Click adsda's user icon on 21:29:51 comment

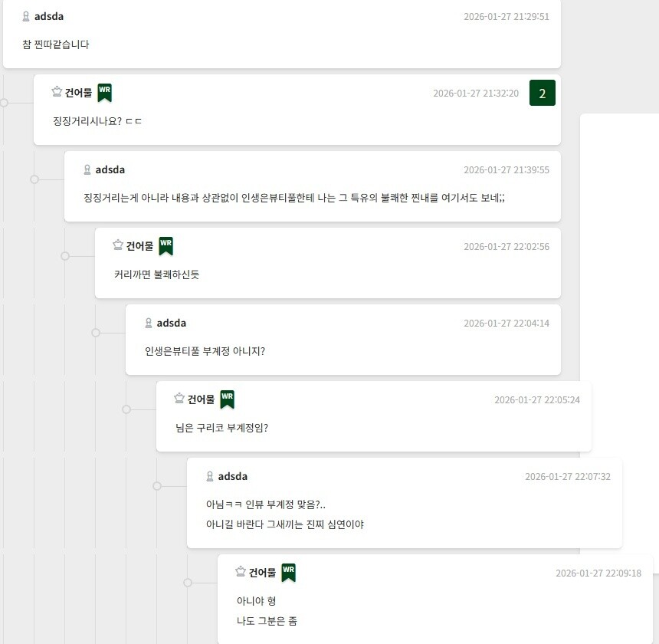point(26,16)
